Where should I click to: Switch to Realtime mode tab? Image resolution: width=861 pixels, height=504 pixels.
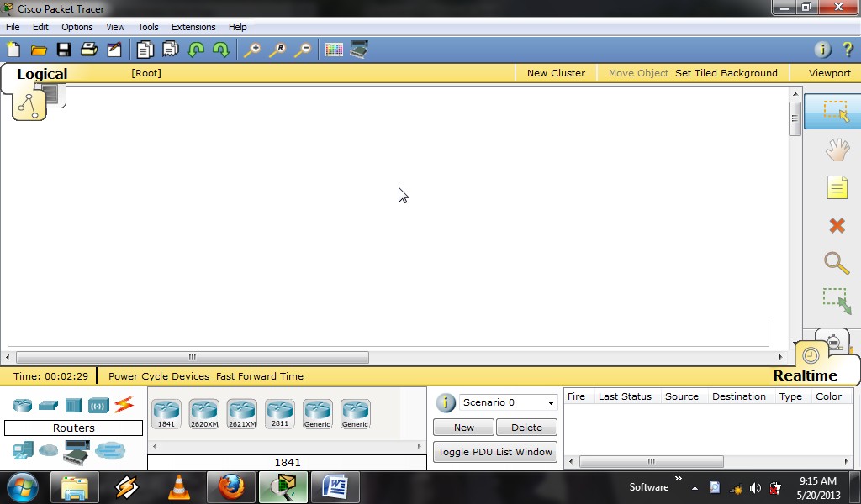[x=805, y=375]
